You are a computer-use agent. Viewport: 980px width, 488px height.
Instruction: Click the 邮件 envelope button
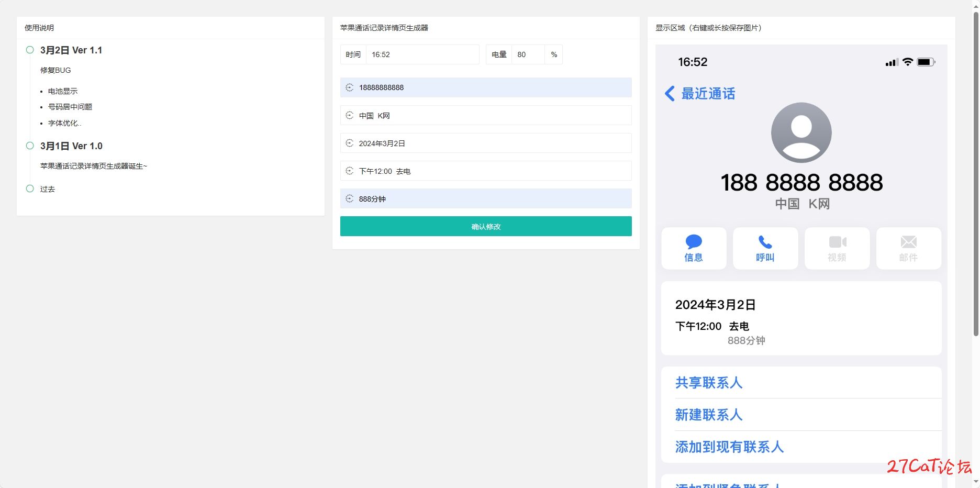coord(909,248)
